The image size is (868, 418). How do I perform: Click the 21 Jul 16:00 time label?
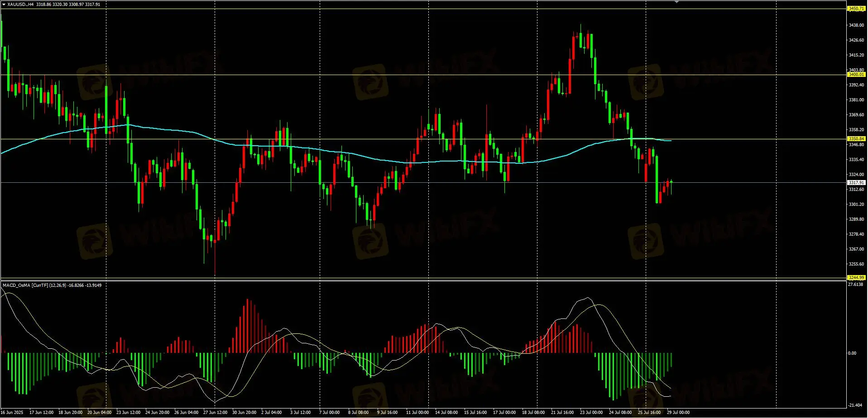point(562,413)
